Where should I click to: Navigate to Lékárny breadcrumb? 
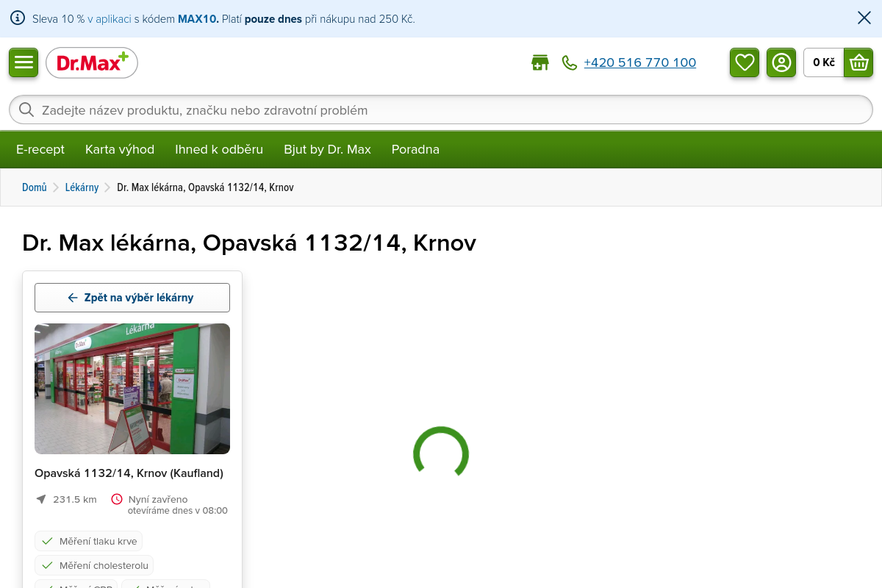click(x=82, y=187)
